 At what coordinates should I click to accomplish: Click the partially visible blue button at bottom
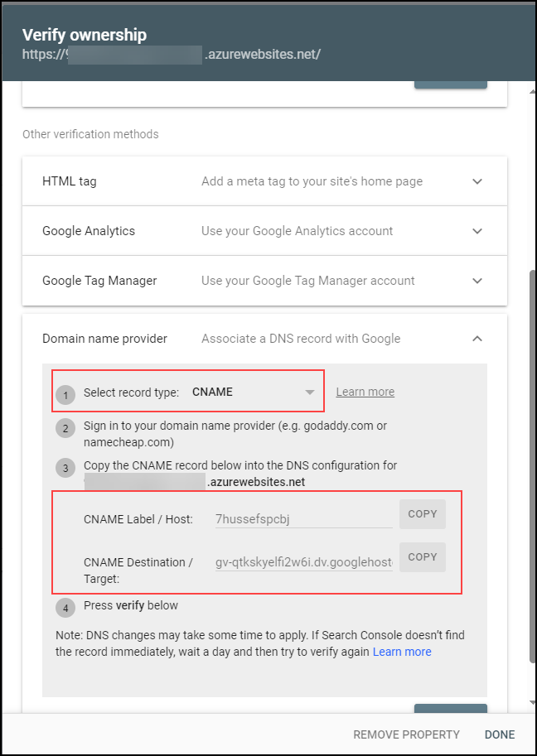coord(450,708)
